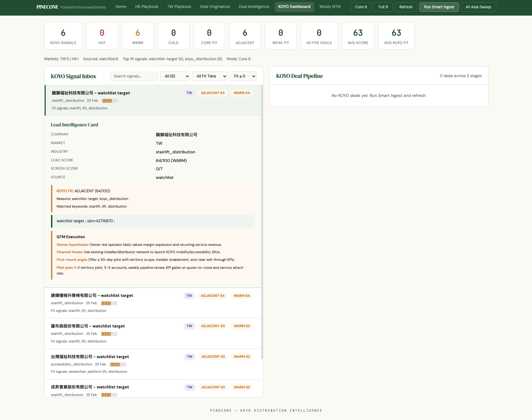Click the ADJACENT 6 stat card
532x420 pixels.
[x=245, y=35]
